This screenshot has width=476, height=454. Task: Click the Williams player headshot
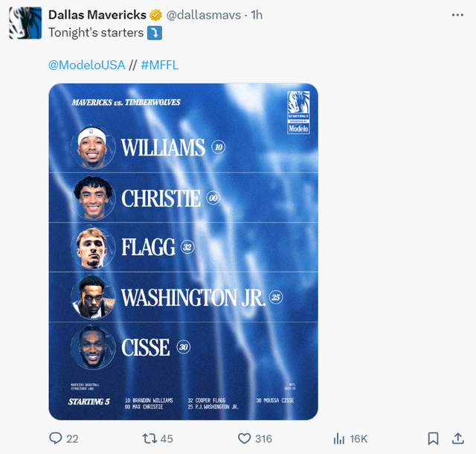point(94,147)
